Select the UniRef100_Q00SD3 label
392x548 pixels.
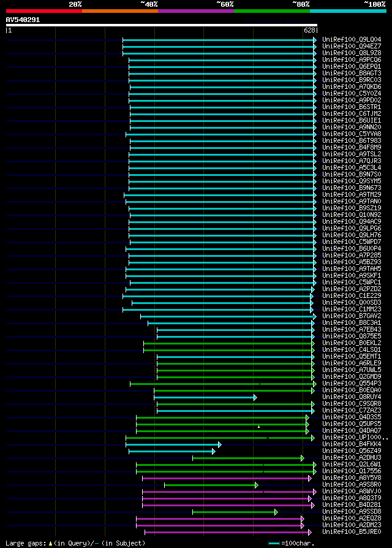pos(352,302)
